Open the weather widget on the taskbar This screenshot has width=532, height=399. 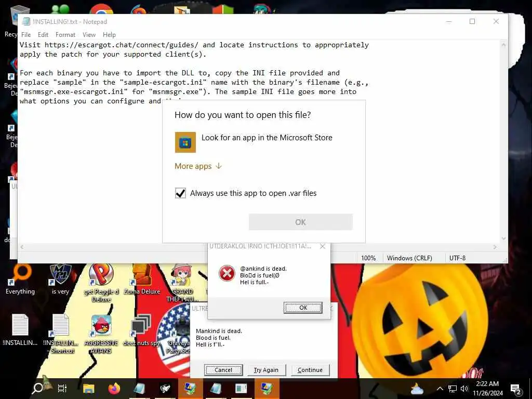tap(417, 389)
